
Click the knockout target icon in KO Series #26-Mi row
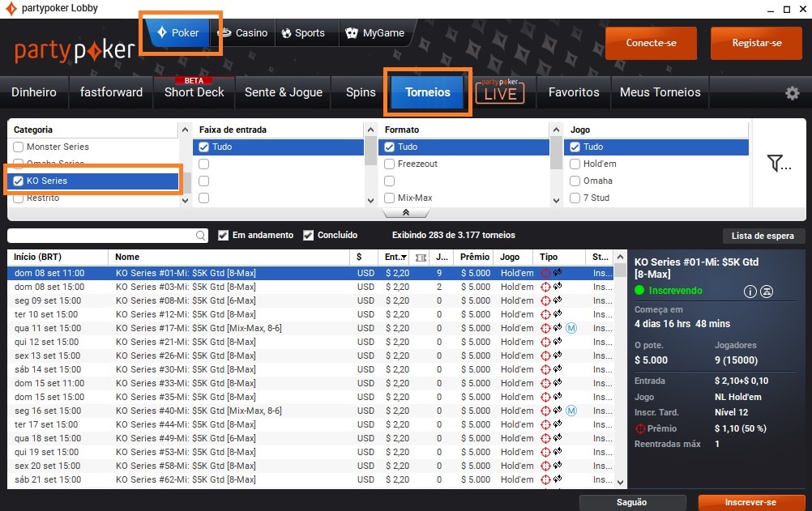tap(545, 356)
